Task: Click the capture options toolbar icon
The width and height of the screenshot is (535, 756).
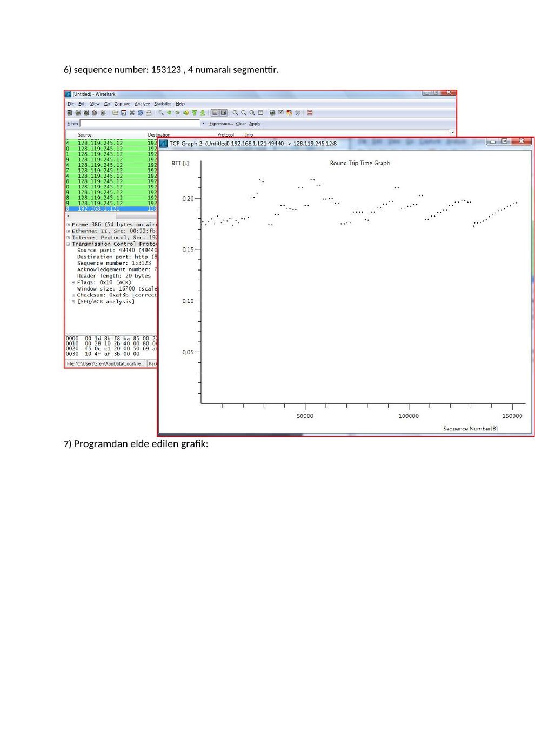Action: pyautogui.click(x=78, y=113)
